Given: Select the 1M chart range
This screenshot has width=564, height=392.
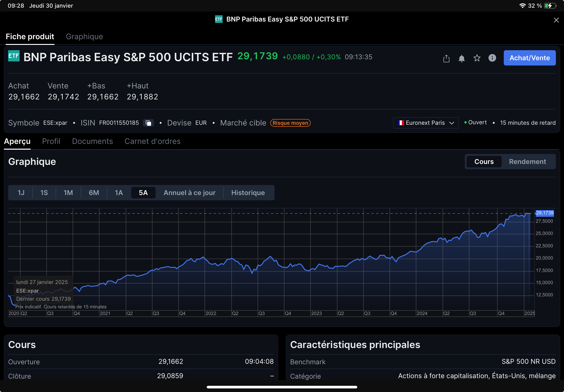Looking at the screenshot, I should [68, 193].
